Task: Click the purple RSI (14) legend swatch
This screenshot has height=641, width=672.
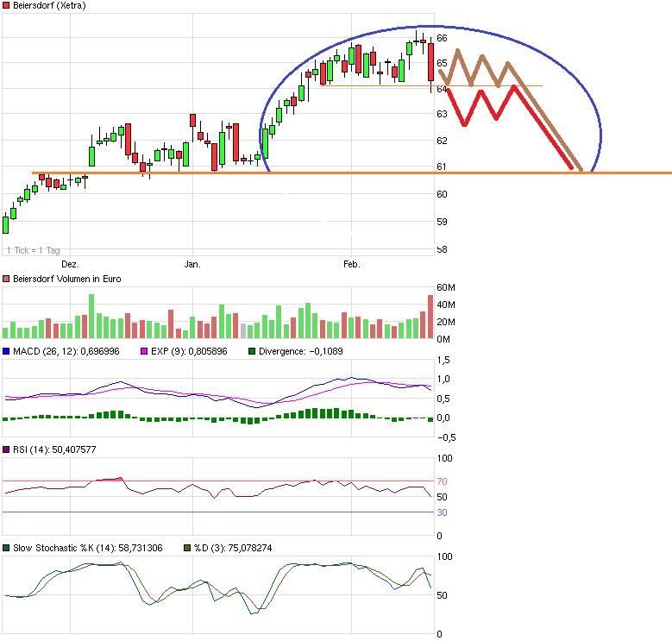Action: coord(7,449)
